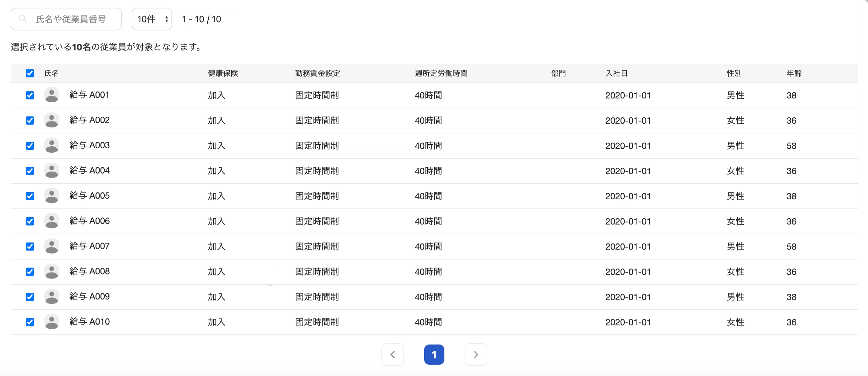Uncheck the checkbox for 給与 A007

30,246
